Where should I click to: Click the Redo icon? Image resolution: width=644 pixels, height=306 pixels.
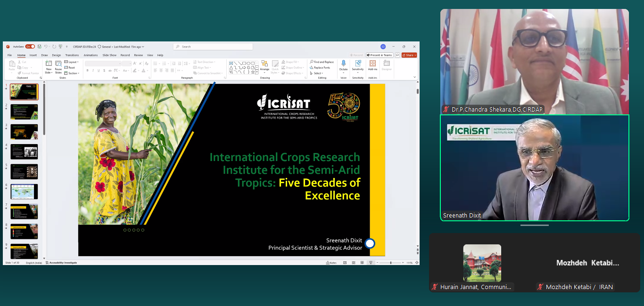54,47
